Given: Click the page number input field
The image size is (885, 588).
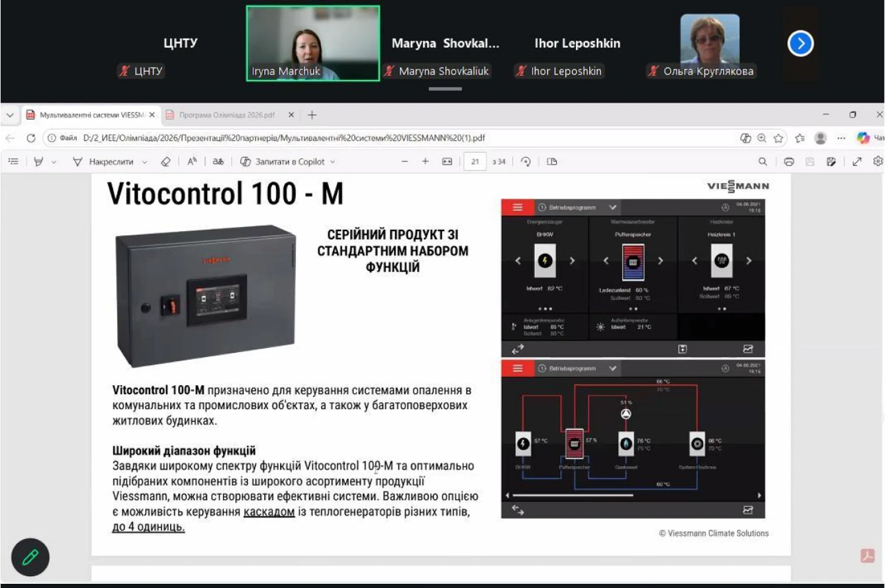Looking at the screenshot, I should (x=475, y=162).
